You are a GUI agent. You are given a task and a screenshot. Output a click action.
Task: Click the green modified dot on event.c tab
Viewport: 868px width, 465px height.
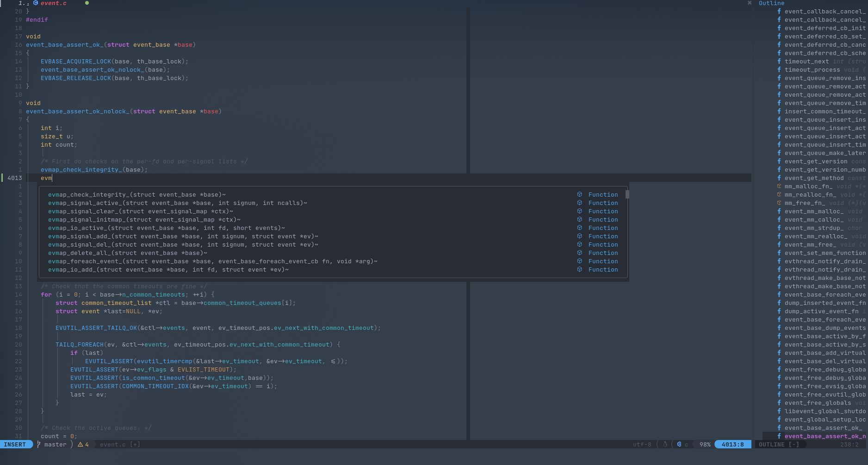pos(87,3)
